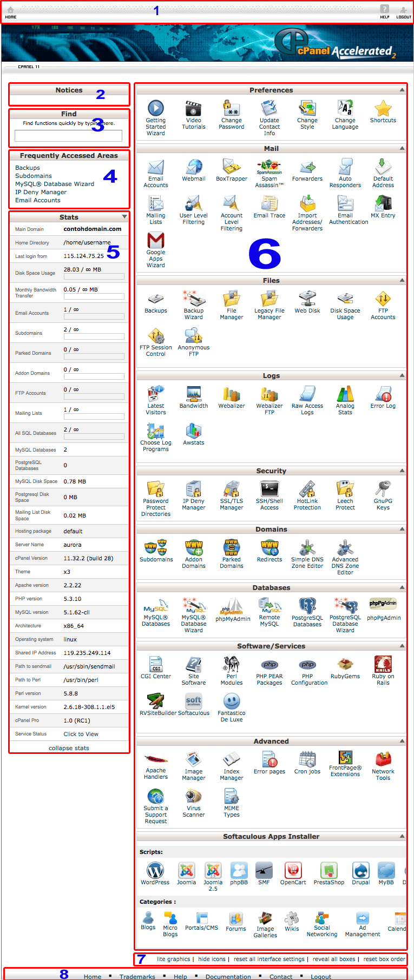
Task: Click the Find functions search field
Action: (x=69, y=136)
